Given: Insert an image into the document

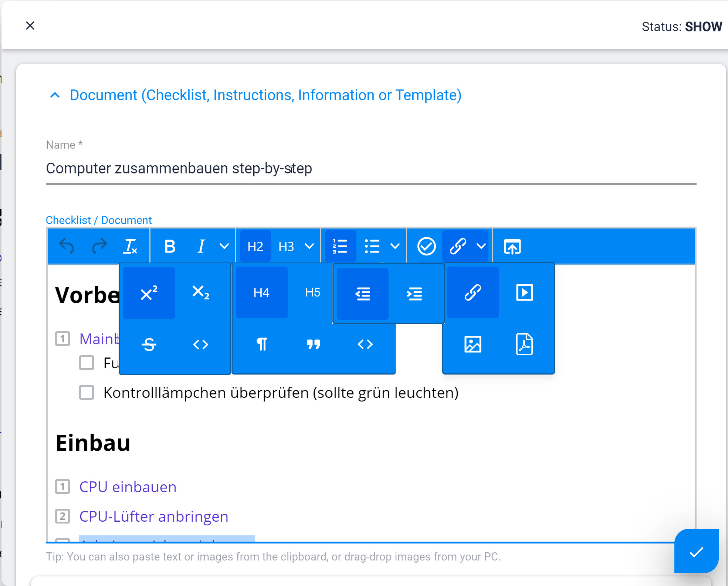Looking at the screenshot, I should 473,344.
